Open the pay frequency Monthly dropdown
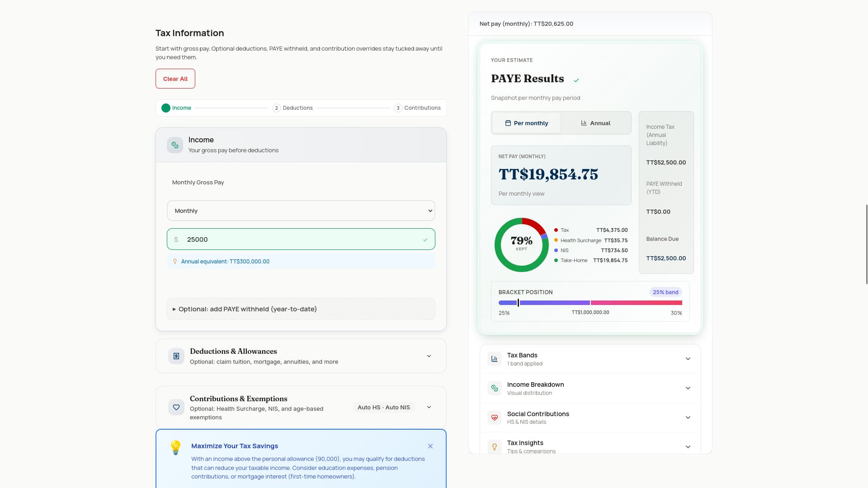This screenshot has height=488, width=868. [301, 211]
